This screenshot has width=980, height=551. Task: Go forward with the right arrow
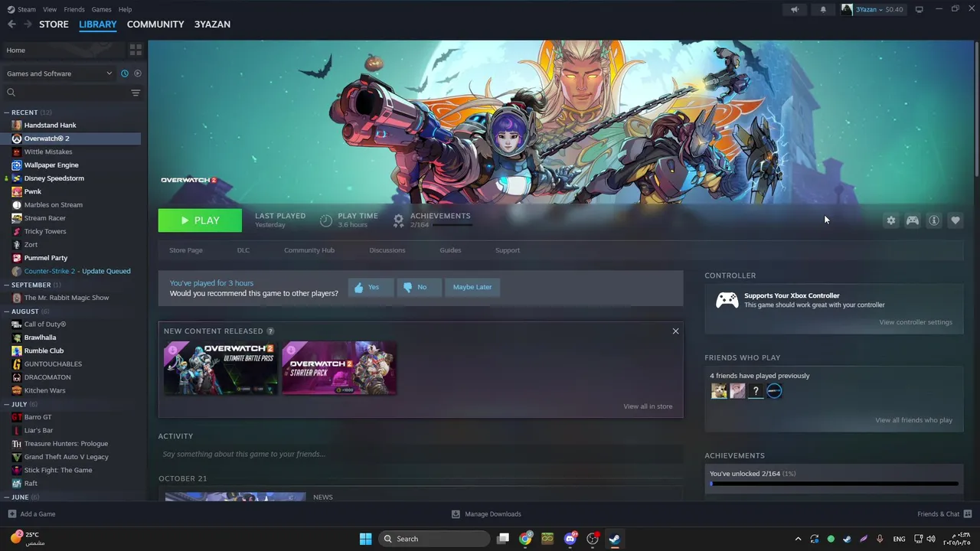pos(28,24)
